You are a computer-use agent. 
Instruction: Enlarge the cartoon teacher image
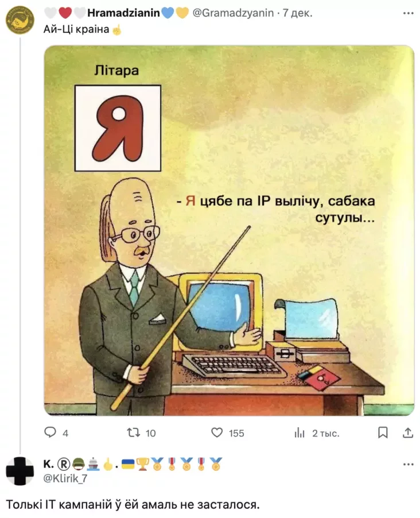coord(229,230)
